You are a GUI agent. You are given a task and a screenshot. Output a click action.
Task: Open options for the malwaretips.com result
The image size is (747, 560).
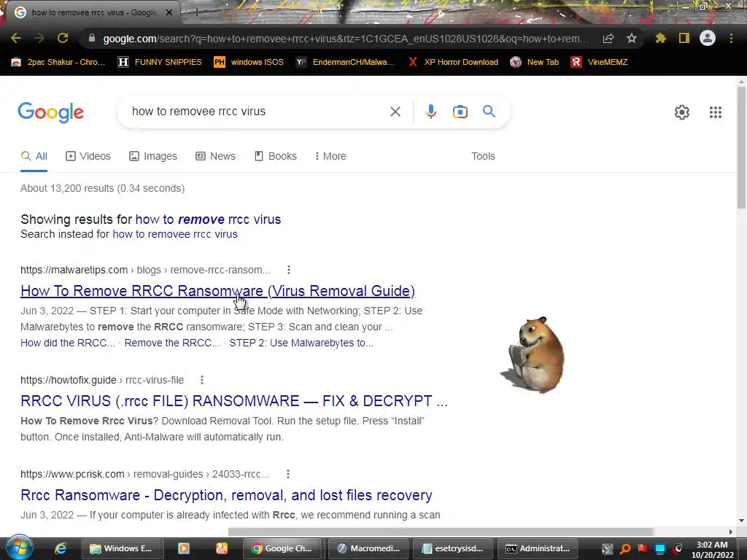pyautogui.click(x=289, y=270)
